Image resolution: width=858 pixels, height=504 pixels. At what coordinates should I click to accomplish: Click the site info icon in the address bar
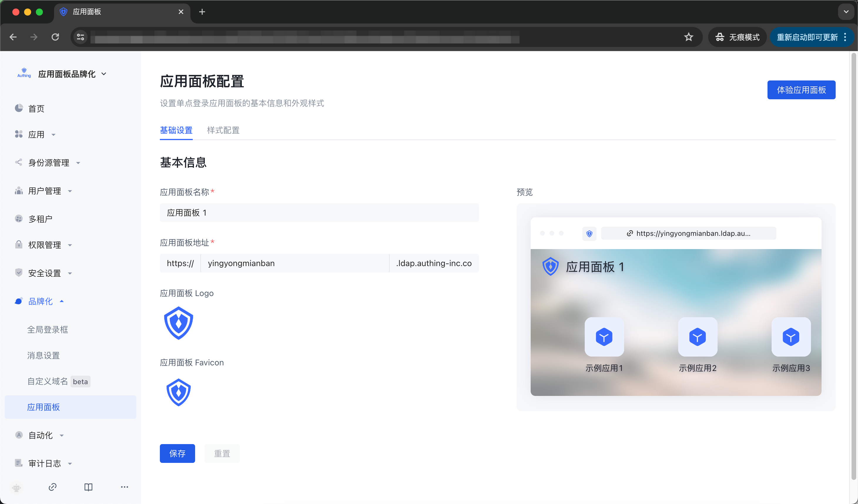[x=80, y=37]
